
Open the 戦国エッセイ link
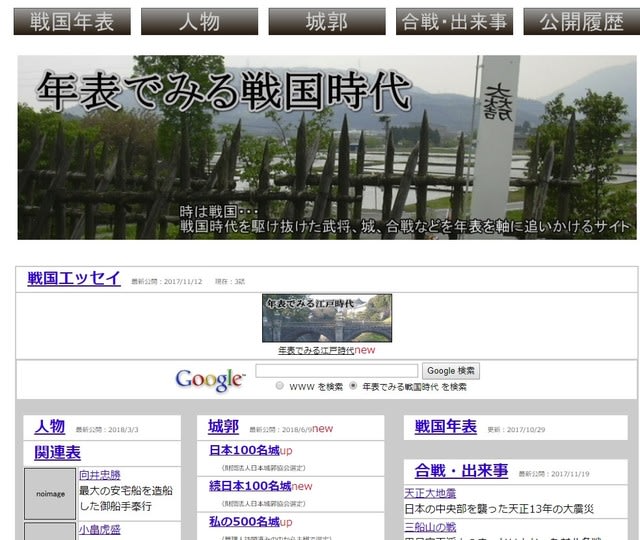(x=74, y=278)
